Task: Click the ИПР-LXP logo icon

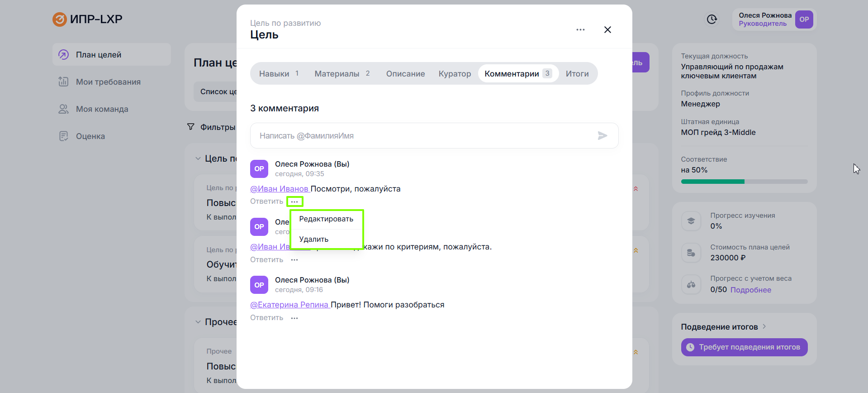Action: (59, 19)
